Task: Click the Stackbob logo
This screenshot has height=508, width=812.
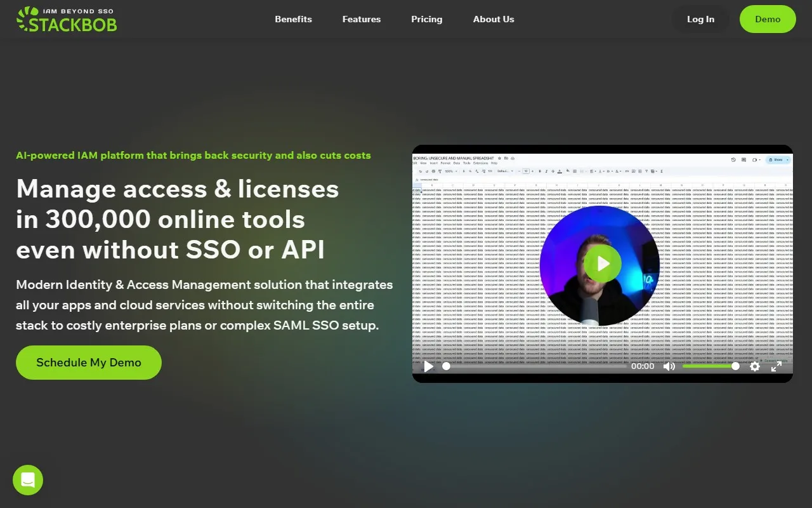Action: 67,19
